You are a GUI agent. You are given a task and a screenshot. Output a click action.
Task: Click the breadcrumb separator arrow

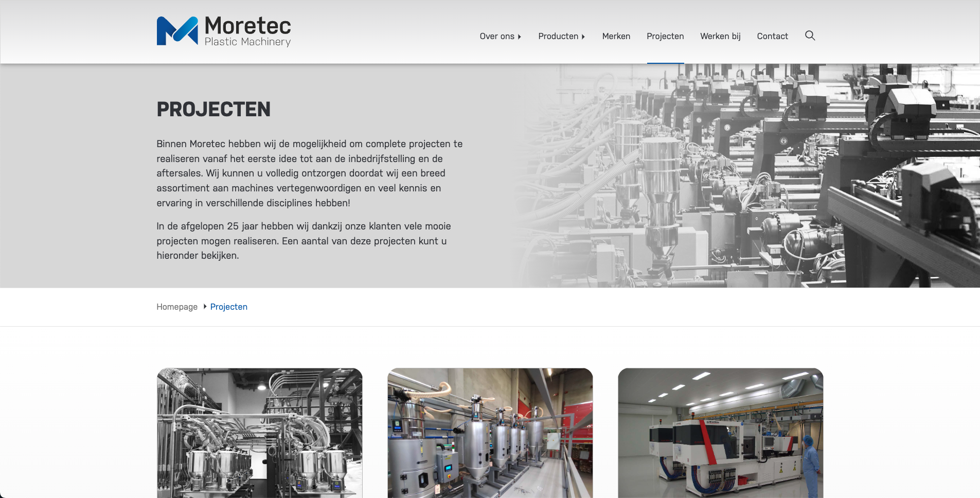(x=205, y=307)
